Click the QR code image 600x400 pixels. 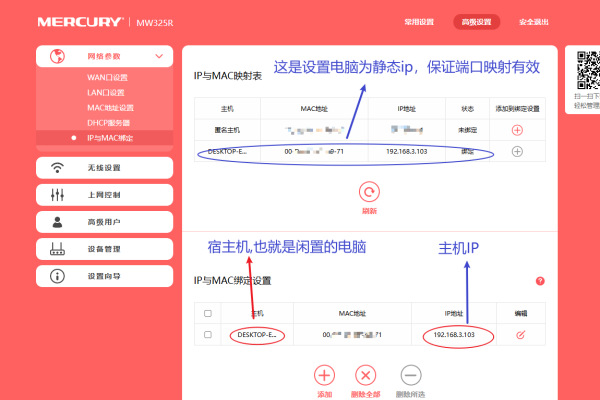[588, 70]
